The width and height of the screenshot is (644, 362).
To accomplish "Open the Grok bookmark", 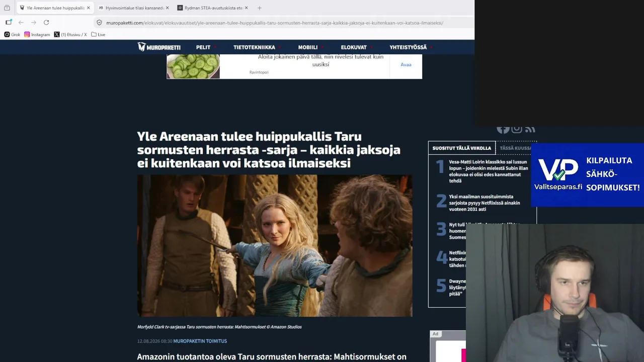I will point(12,35).
